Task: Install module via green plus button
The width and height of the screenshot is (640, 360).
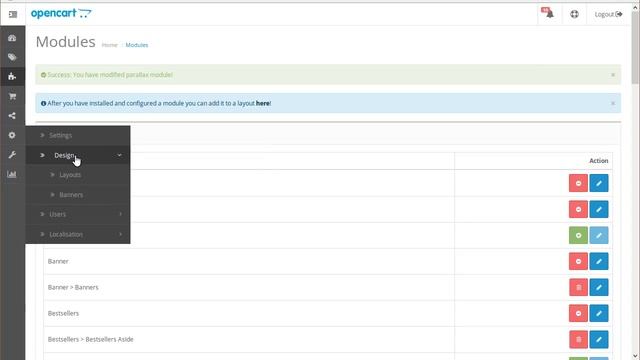Action: coord(578,236)
